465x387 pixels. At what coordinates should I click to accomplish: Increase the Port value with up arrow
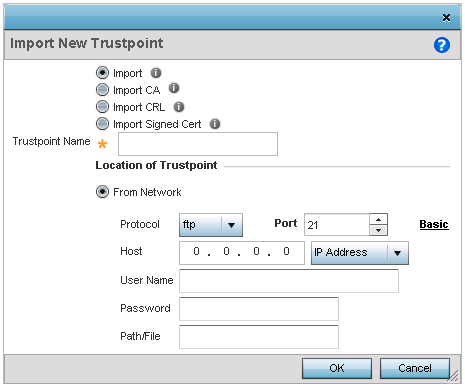coord(378,219)
